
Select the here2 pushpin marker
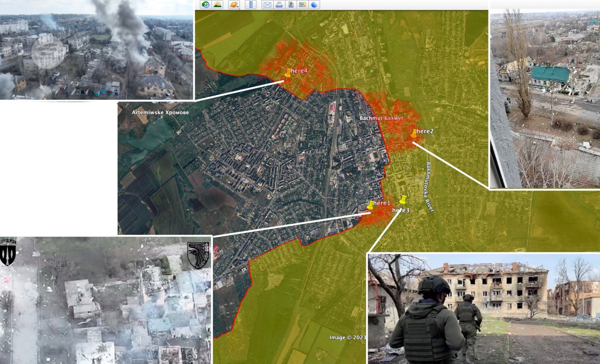(413, 134)
